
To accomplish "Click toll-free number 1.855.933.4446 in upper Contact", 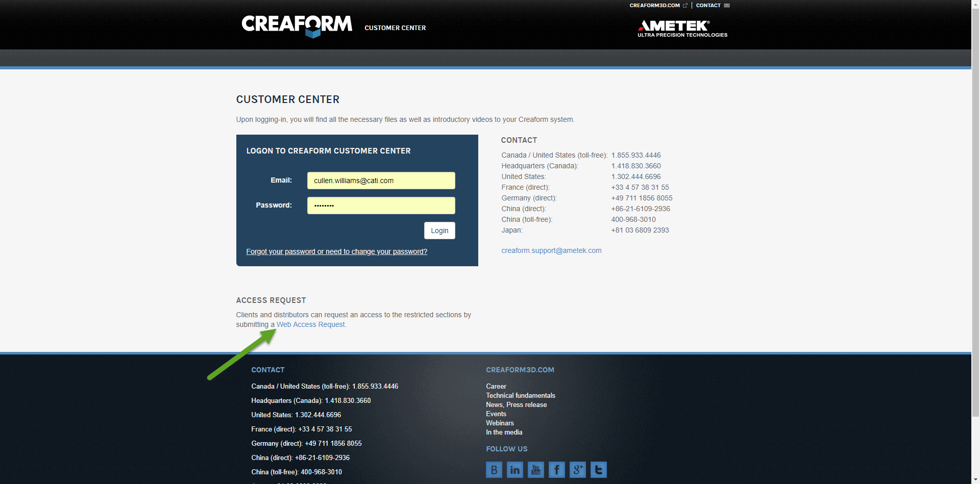I will click(636, 155).
